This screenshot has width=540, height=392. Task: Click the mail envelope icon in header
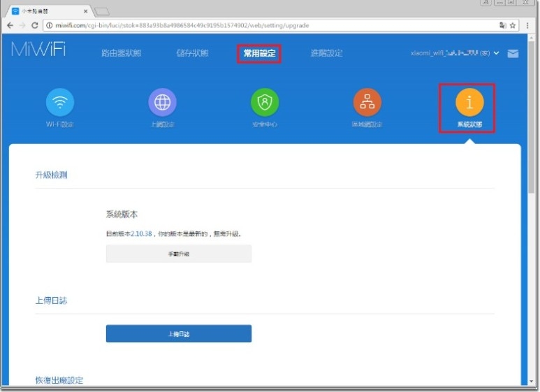(x=513, y=54)
